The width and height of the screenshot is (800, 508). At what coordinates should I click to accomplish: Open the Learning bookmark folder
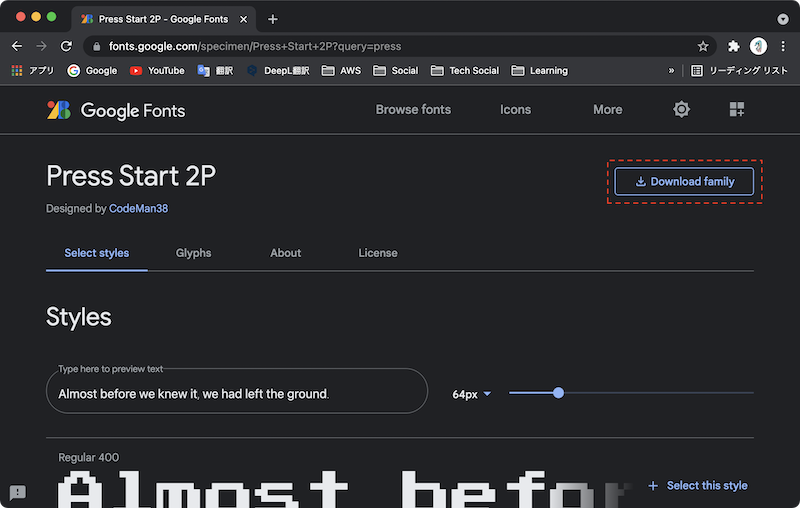click(x=540, y=71)
